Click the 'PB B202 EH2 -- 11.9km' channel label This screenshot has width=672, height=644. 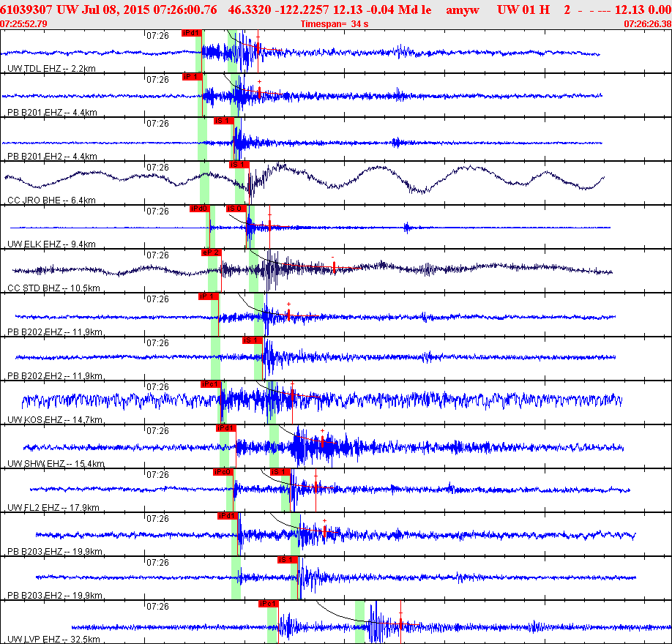pyautogui.click(x=55, y=376)
